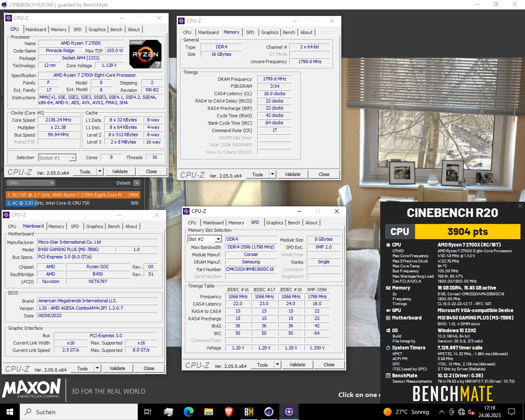
Task: Open Memory tab in SPD window
Action: tap(236, 223)
